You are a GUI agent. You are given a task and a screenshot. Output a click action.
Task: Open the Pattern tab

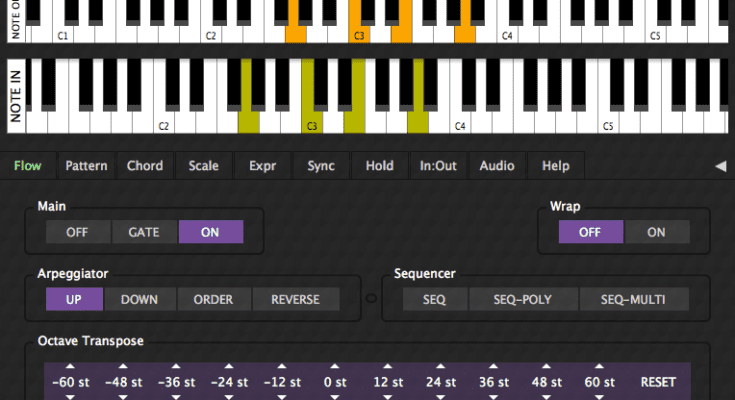coord(86,166)
